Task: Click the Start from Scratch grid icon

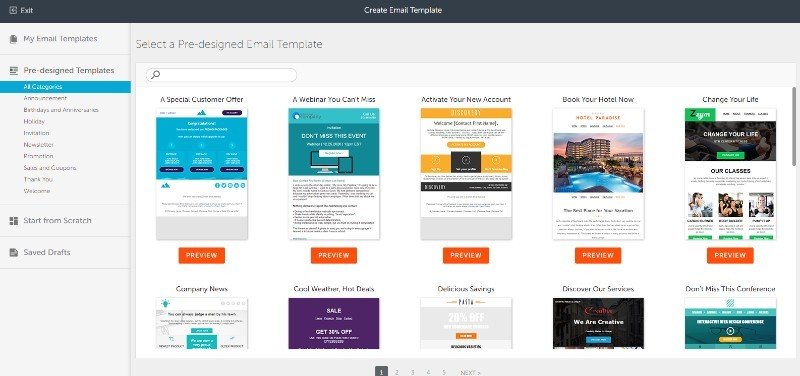Action: point(14,220)
